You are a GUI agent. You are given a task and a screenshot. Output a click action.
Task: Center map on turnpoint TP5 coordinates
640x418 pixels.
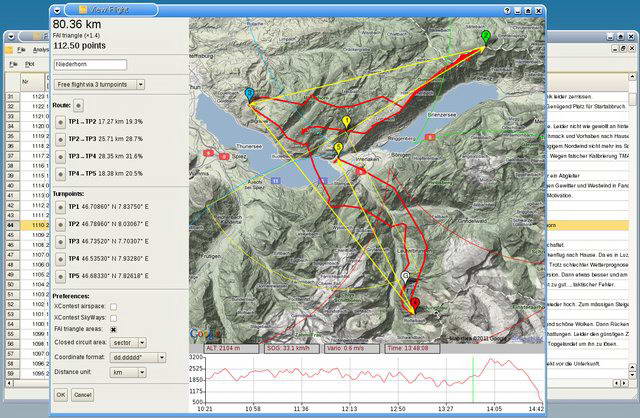click(60, 276)
